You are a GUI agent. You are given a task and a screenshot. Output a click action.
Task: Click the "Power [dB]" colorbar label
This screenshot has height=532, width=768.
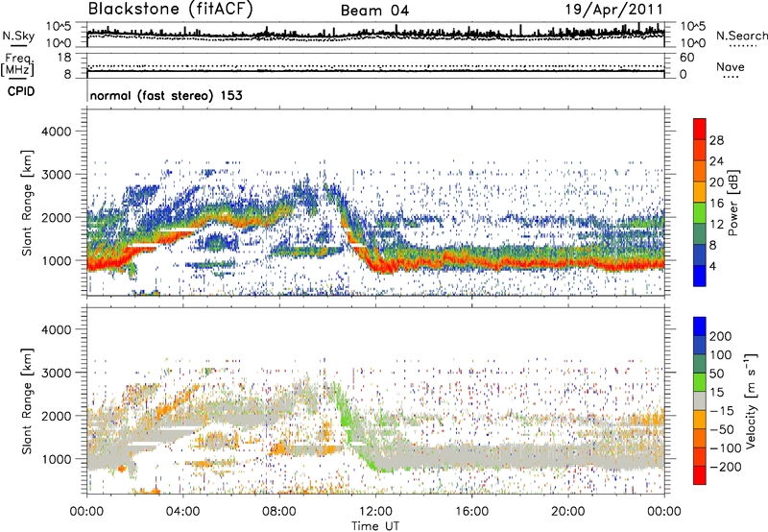click(x=732, y=203)
